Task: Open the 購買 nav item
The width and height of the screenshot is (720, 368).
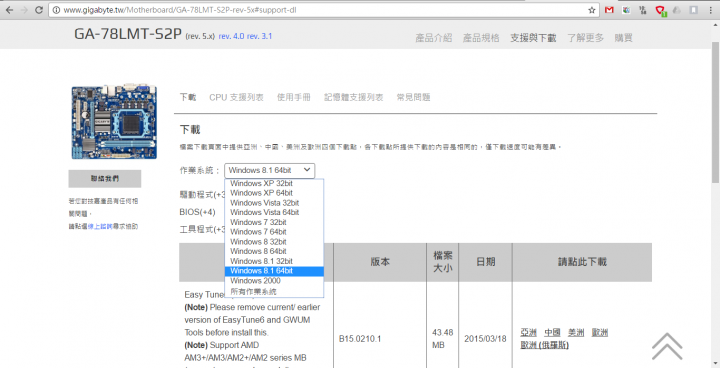Action: (x=624, y=38)
